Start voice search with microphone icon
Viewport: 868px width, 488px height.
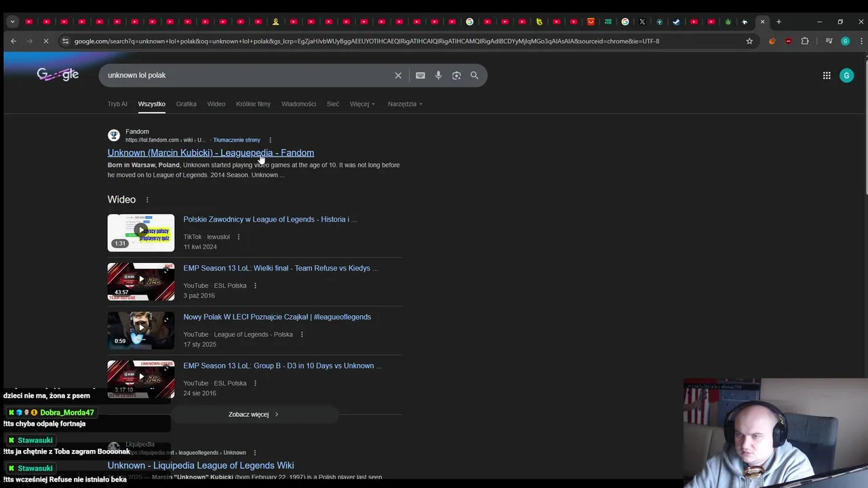pyautogui.click(x=438, y=75)
